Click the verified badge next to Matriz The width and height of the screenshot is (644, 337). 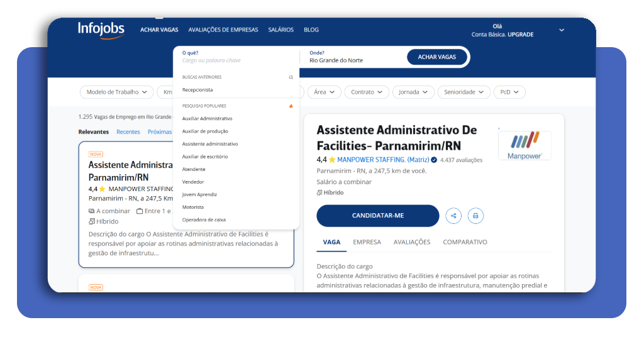(434, 160)
